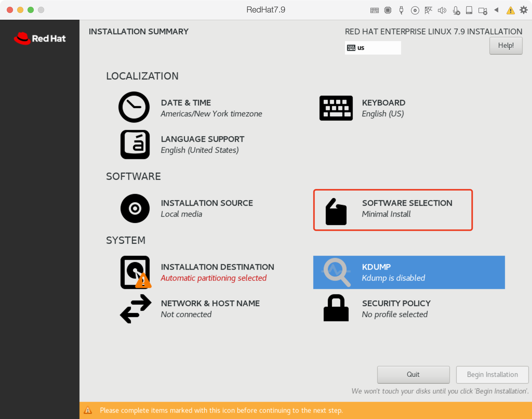Click the VM warning triangle icon
Viewport: 532px width, 419px height.
point(510,10)
